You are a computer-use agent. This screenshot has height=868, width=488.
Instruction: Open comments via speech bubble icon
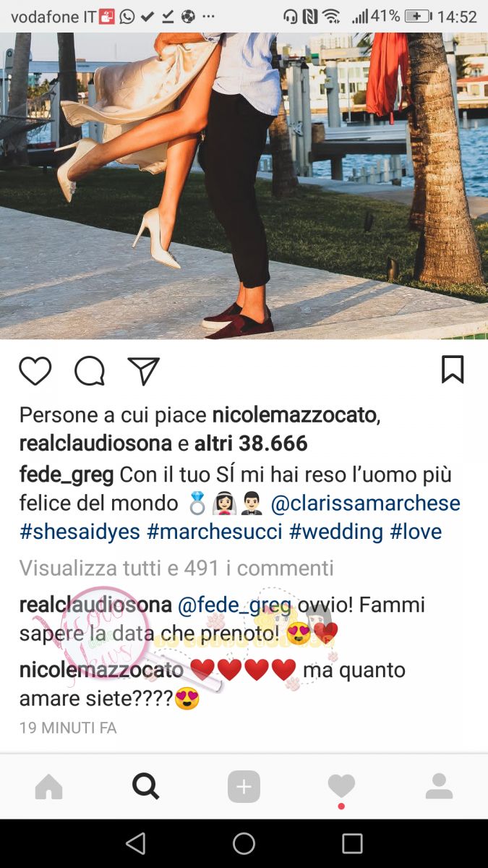(90, 371)
